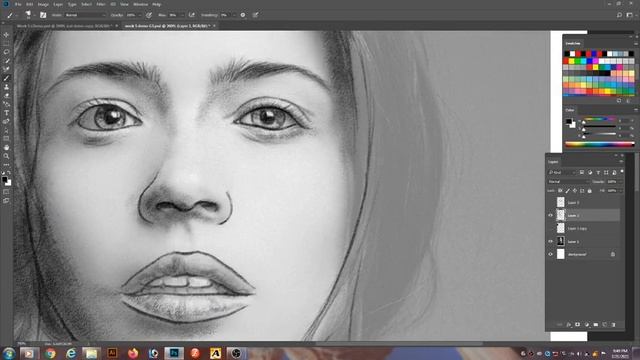The height and width of the screenshot is (360, 640).
Task: Open the Smoothing slider arrow
Action: coord(234,15)
